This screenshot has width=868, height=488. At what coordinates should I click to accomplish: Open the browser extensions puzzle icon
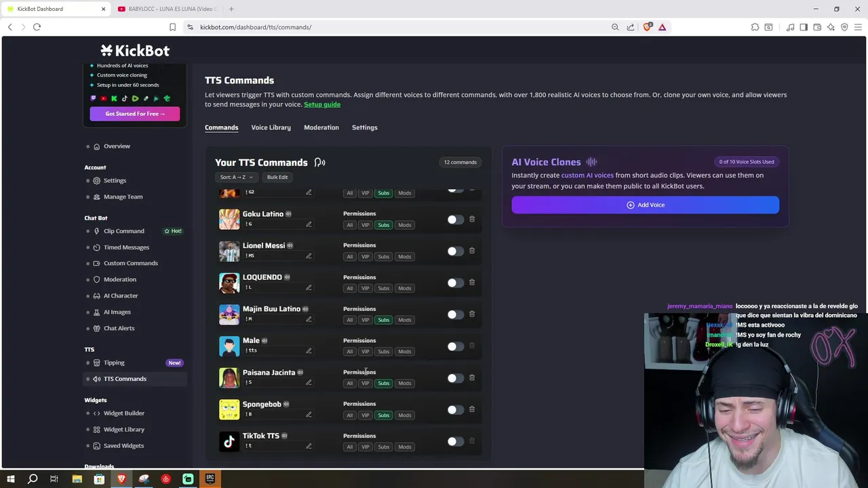pyautogui.click(x=755, y=27)
